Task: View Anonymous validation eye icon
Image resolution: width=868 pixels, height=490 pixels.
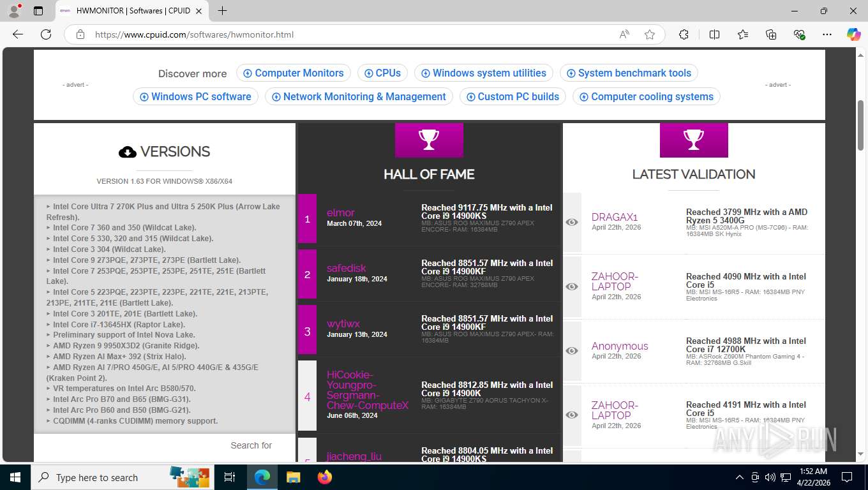Action: click(572, 351)
